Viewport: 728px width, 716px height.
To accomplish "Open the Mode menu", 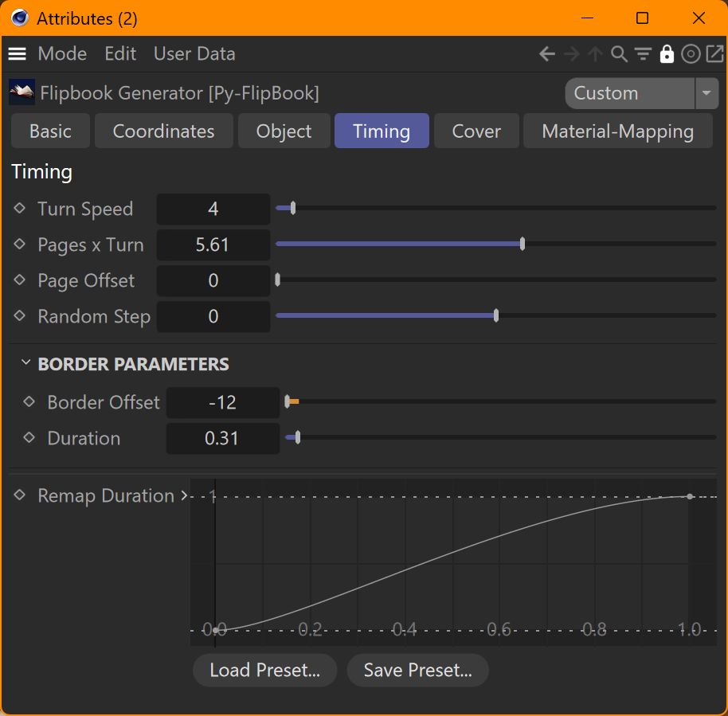I will pyautogui.click(x=62, y=54).
